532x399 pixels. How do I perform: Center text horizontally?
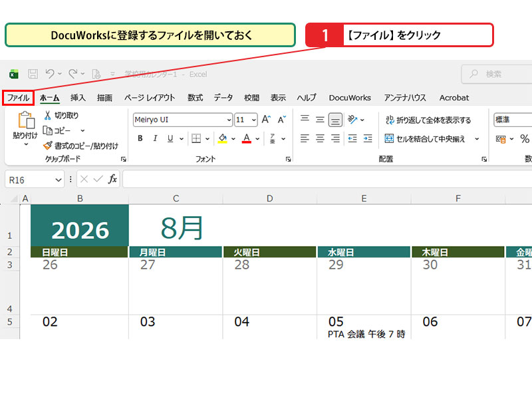tap(320, 138)
